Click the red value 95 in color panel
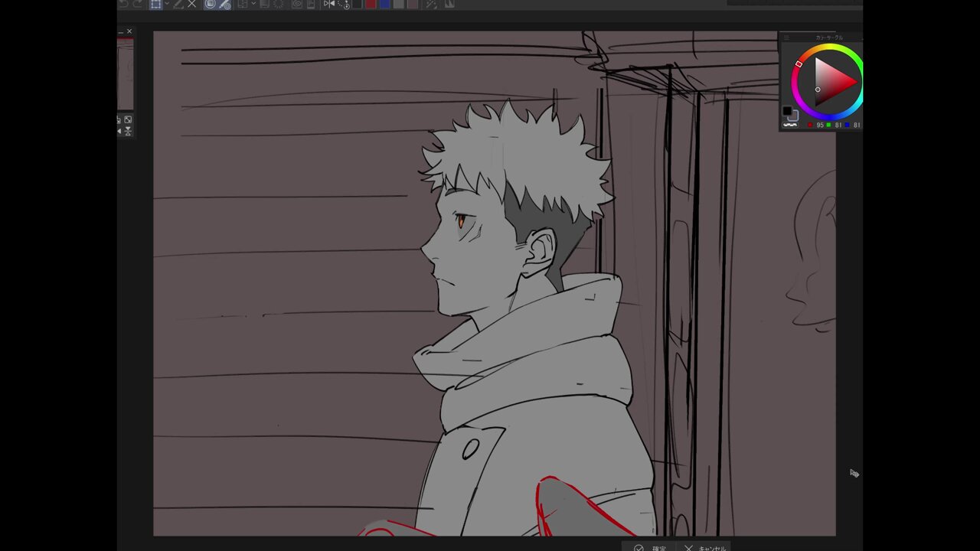Viewport: 980px width, 551px height. point(821,125)
